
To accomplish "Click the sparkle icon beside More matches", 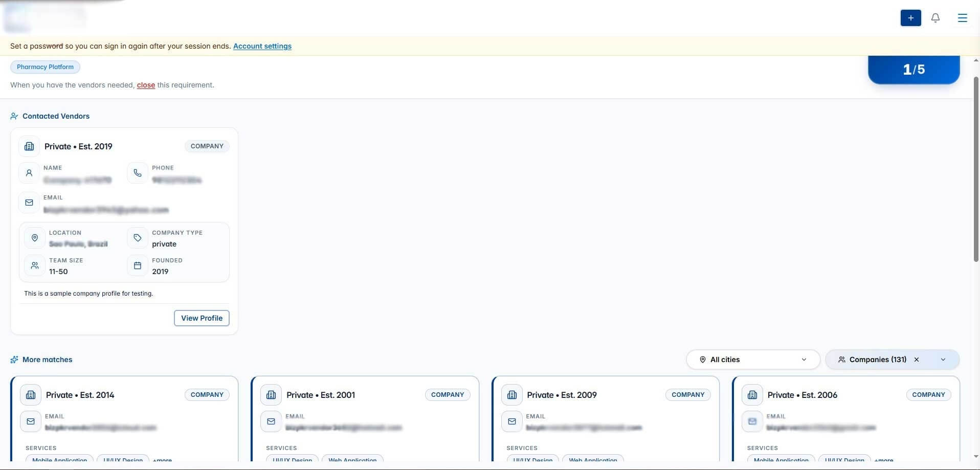I will coord(14,360).
